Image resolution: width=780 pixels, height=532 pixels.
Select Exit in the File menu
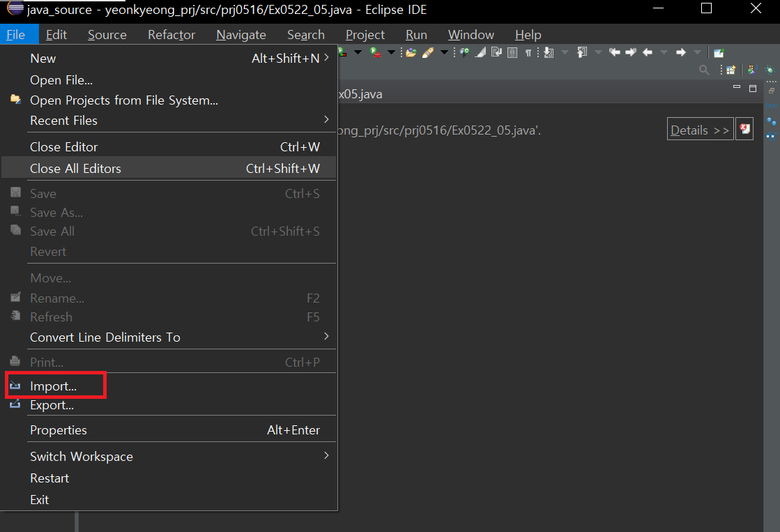click(169, 500)
